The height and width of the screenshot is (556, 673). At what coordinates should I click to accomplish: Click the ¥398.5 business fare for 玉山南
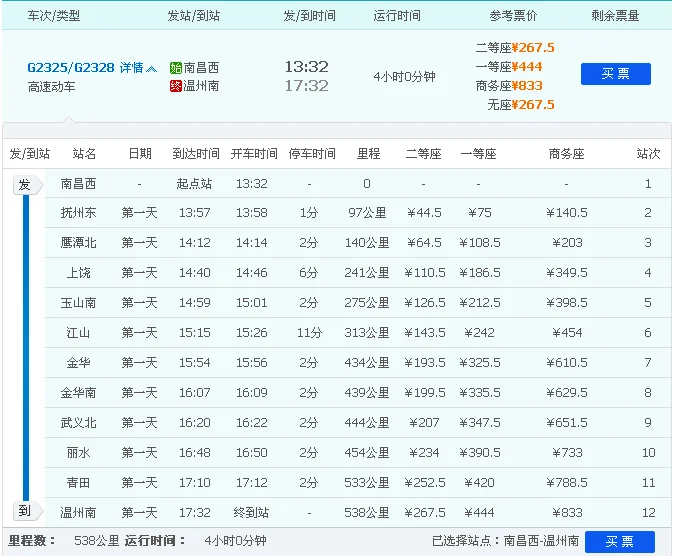(x=567, y=303)
